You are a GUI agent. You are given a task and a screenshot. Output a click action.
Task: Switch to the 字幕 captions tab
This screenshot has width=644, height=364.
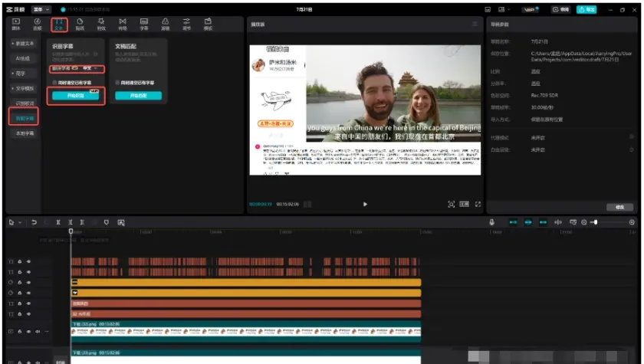click(x=144, y=25)
